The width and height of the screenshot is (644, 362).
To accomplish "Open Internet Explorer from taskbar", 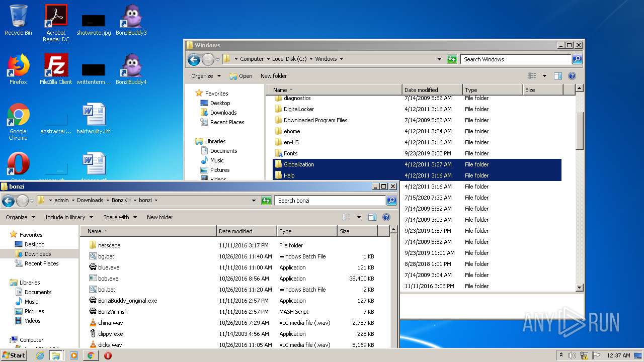I will point(40,355).
